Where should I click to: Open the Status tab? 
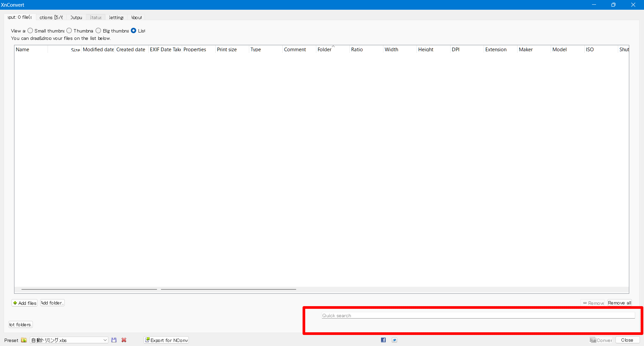point(96,17)
